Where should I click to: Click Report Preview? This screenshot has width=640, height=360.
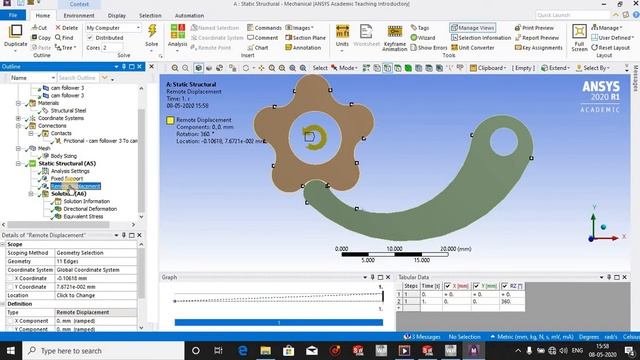click(x=537, y=38)
